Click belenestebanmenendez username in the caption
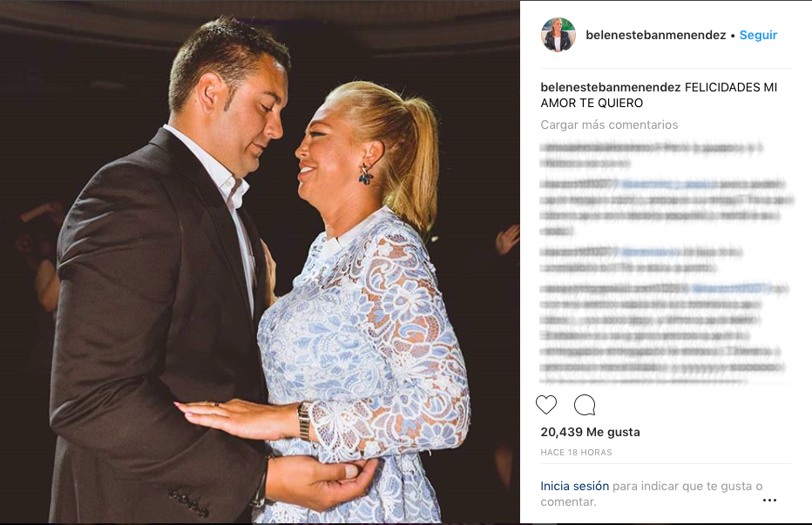812x525 pixels. (x=611, y=87)
